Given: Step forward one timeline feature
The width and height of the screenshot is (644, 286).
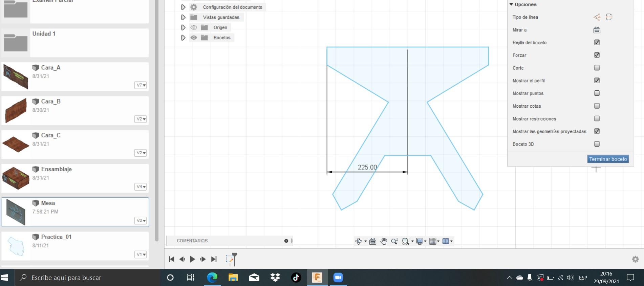Looking at the screenshot, I should pos(203,259).
